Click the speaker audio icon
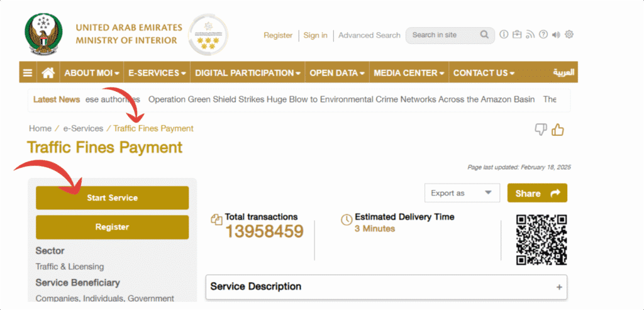The height and width of the screenshot is (310, 644). point(556,35)
